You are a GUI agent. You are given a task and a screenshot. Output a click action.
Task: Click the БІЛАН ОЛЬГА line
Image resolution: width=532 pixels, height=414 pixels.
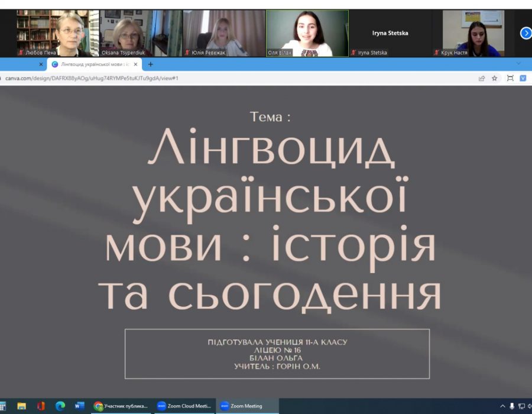276,358
